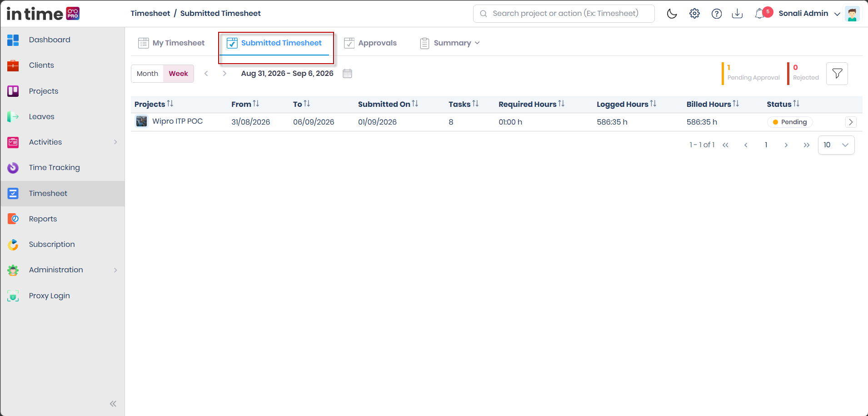Open Administration in the sidebar
This screenshot has height=416, width=868.
pos(62,270)
